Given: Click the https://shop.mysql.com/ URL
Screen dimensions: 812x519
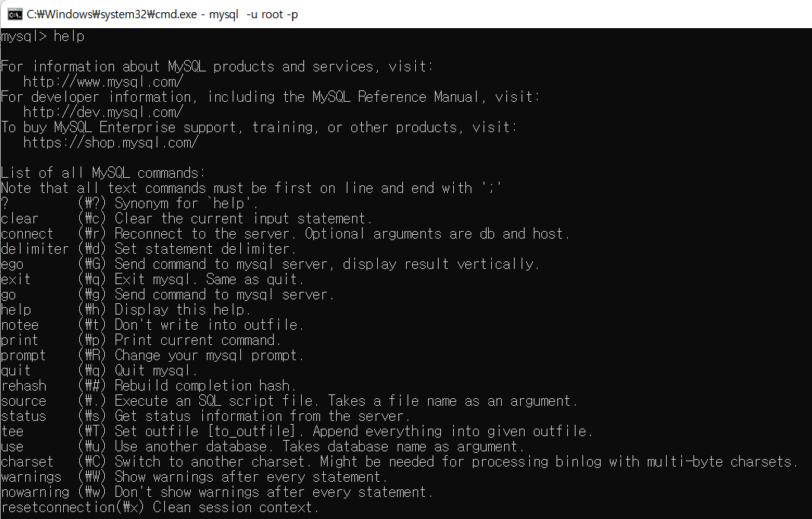Looking at the screenshot, I should pos(111,142).
